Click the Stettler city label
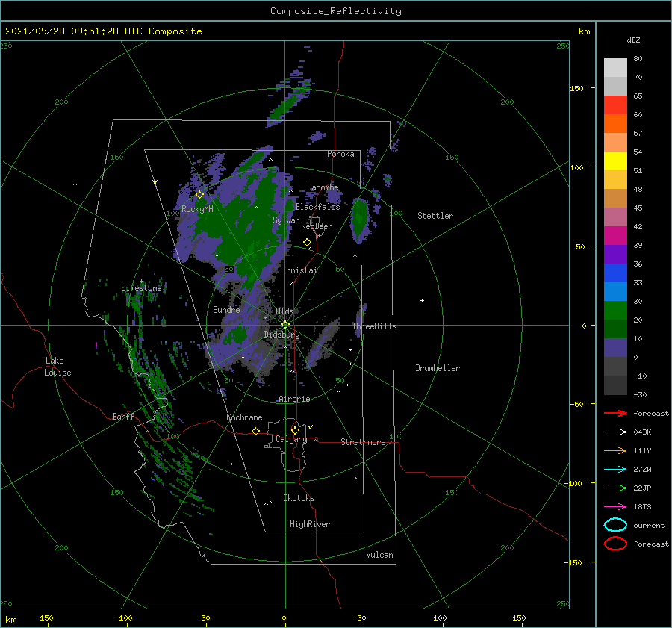The width and height of the screenshot is (672, 628). 435,216
